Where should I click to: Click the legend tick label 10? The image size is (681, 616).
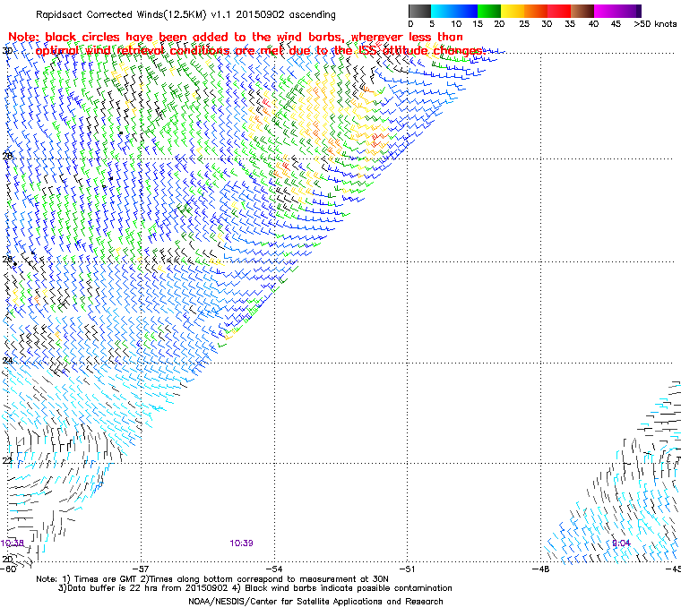[x=455, y=24]
